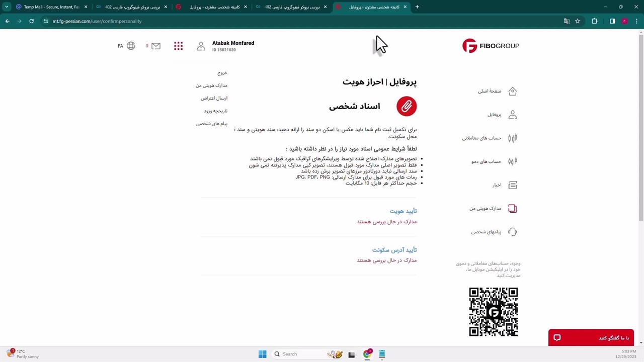Open the apps grid icon in the header
644x362 pixels.
coord(178,46)
